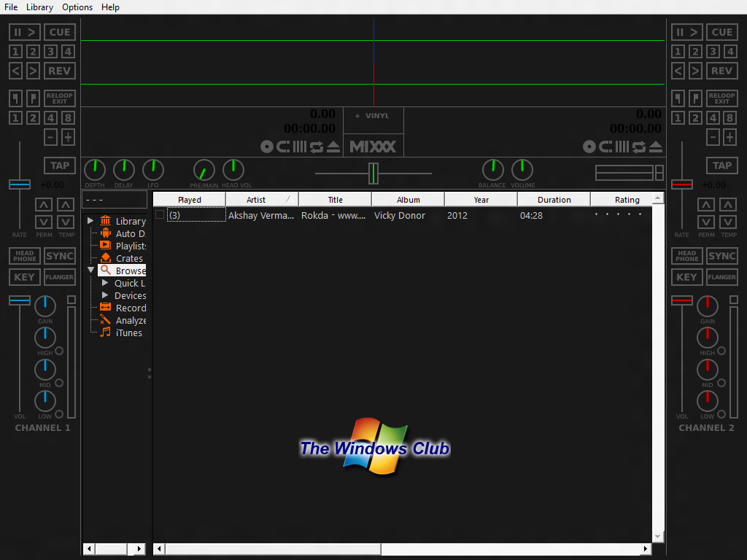Toggle Channel 2 FLANGER effect
747x560 pixels.
coord(722,276)
